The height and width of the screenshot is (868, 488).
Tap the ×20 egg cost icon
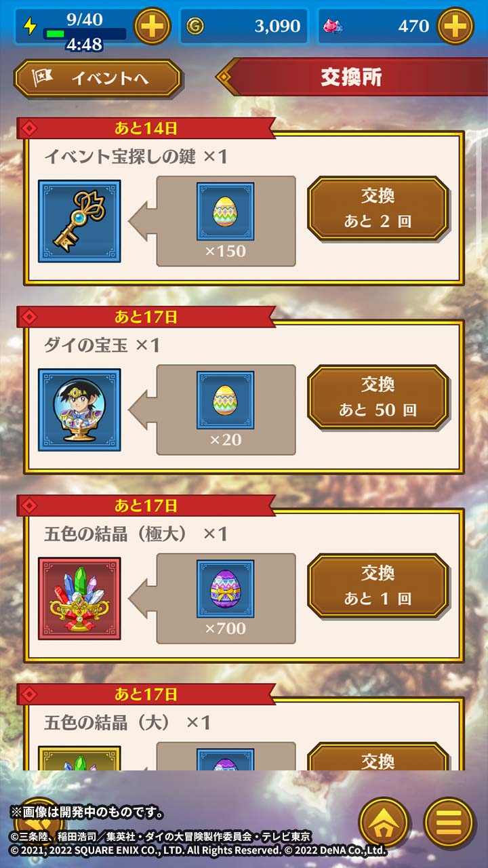click(226, 400)
